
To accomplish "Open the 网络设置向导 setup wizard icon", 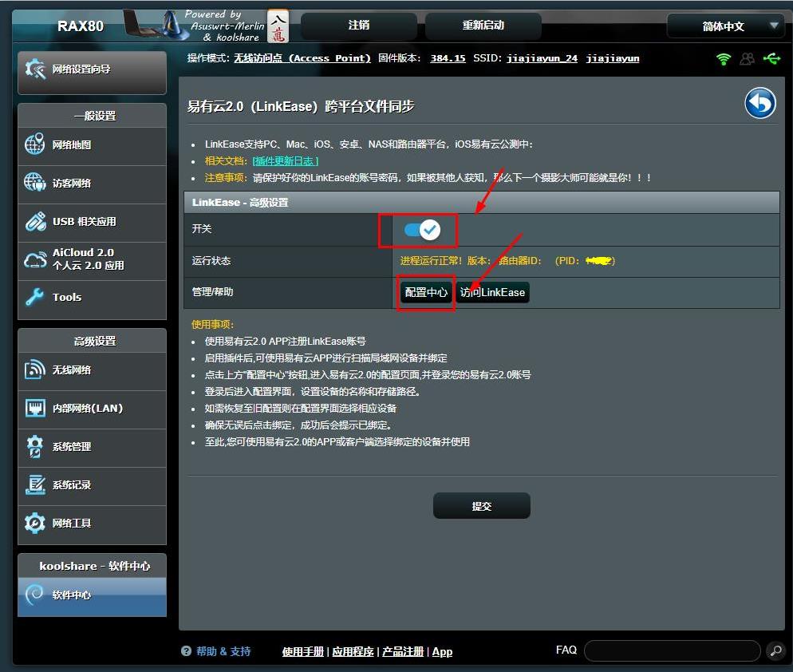I will 35,69.
